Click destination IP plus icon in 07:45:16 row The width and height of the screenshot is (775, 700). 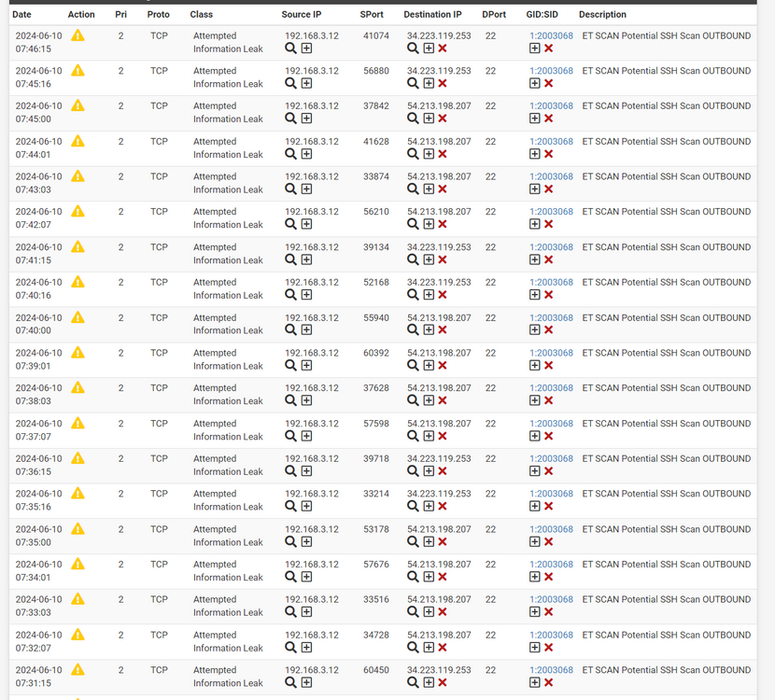point(429,83)
